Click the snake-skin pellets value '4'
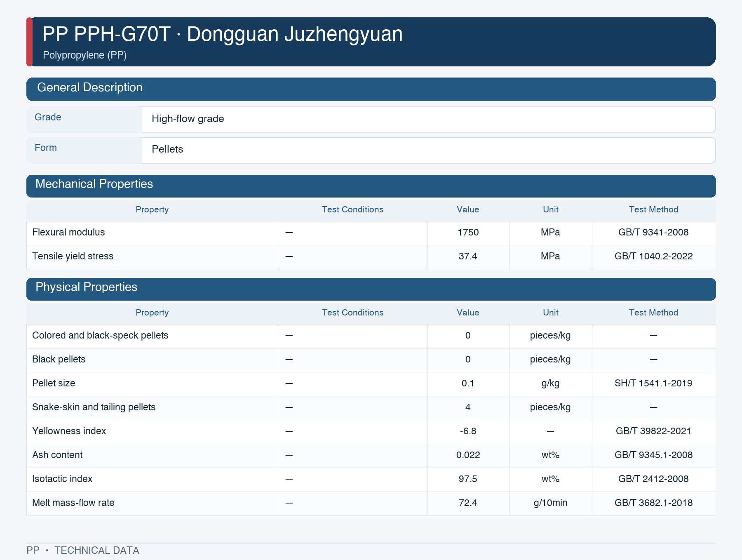 click(468, 407)
